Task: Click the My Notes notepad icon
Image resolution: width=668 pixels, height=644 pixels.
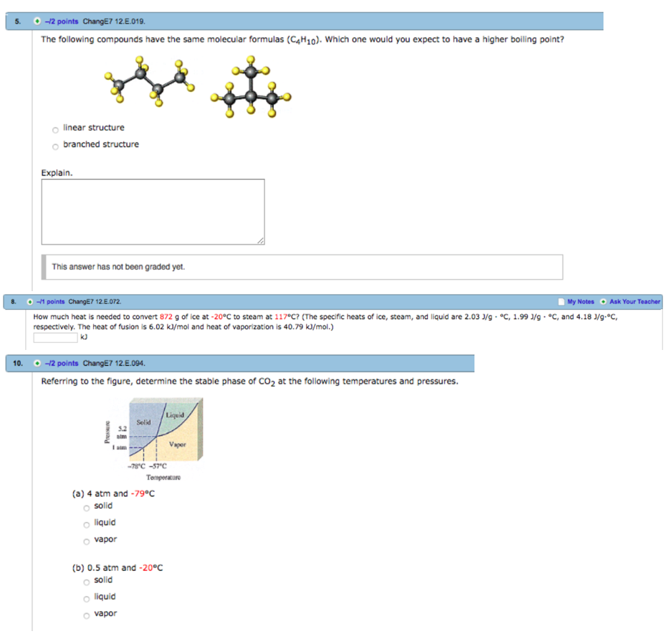Action: (561, 302)
